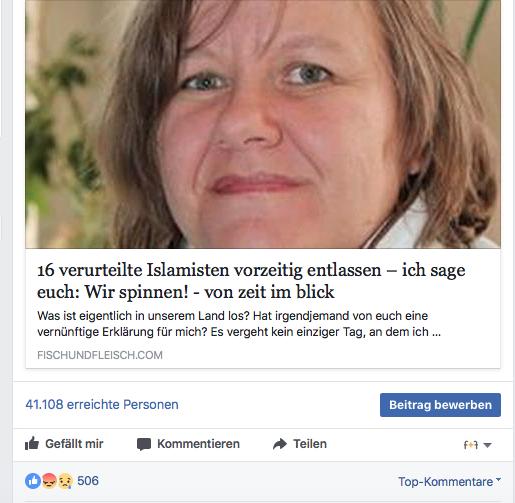Click the yellow sad reaction emoji

[65, 481]
